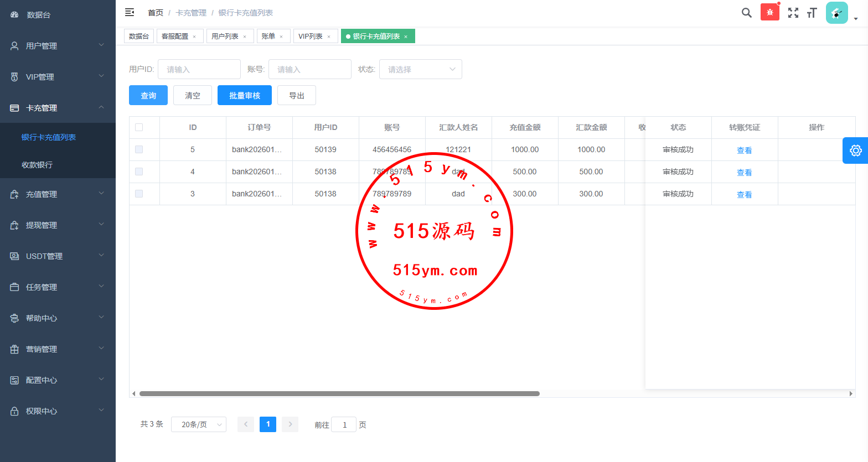Open the 数据台 dashboard in the sidebar
Image resolution: width=868 pixels, height=462 pixels.
pos(39,15)
